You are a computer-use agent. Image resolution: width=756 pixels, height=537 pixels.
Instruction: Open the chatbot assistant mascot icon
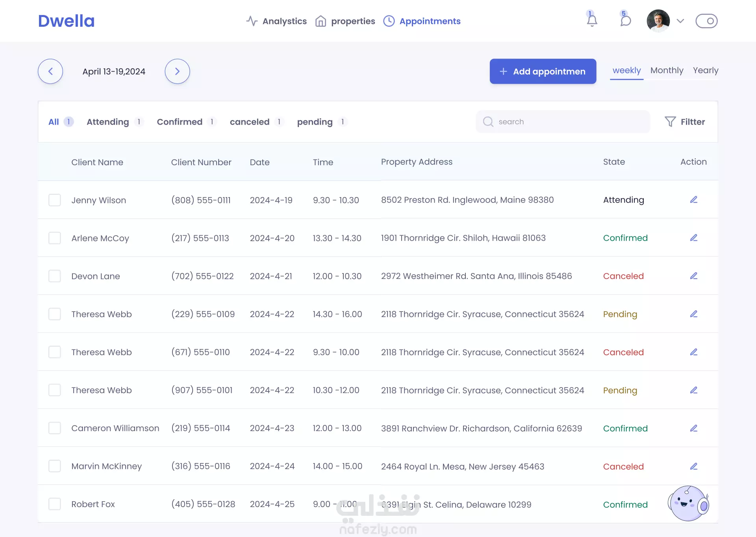click(x=688, y=504)
